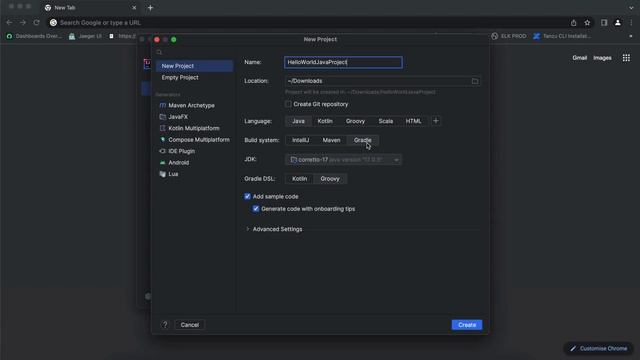Open ELK PROD bookmark
The height and width of the screenshot is (360, 640).
click(509, 36)
